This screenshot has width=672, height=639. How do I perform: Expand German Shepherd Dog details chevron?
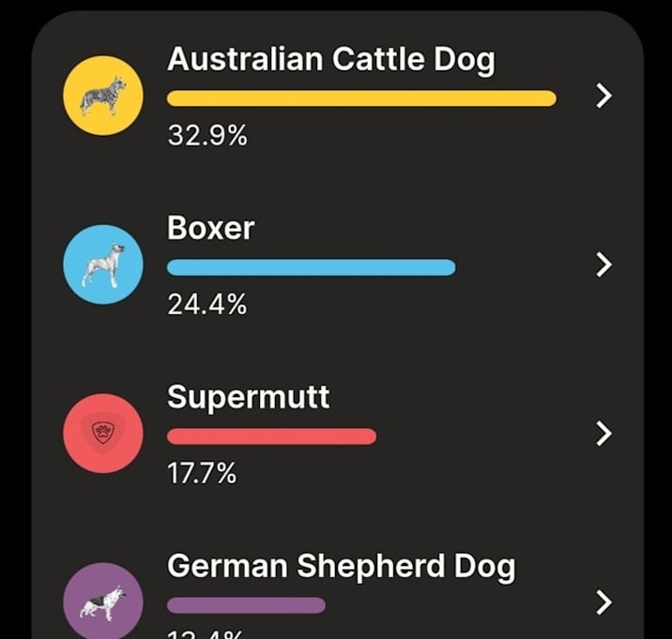click(x=603, y=602)
